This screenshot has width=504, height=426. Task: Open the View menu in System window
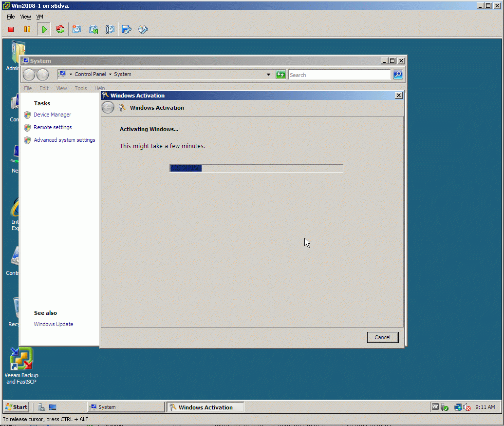coord(61,88)
